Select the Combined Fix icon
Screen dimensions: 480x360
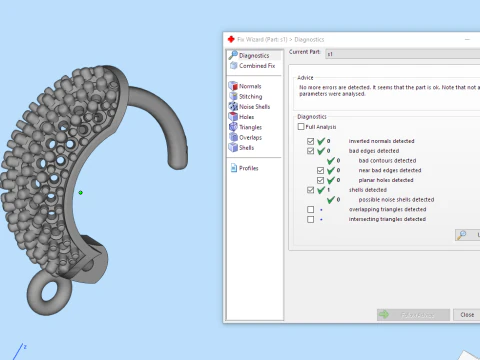[x=234, y=66]
